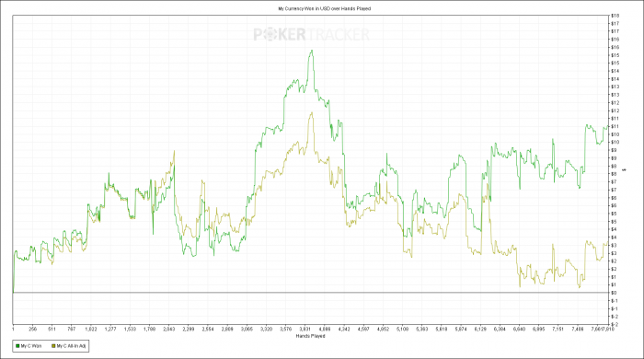Viewport: 644px width, 359px height.
Task: Click the '4,597' hands tick label
Action: [363, 329]
